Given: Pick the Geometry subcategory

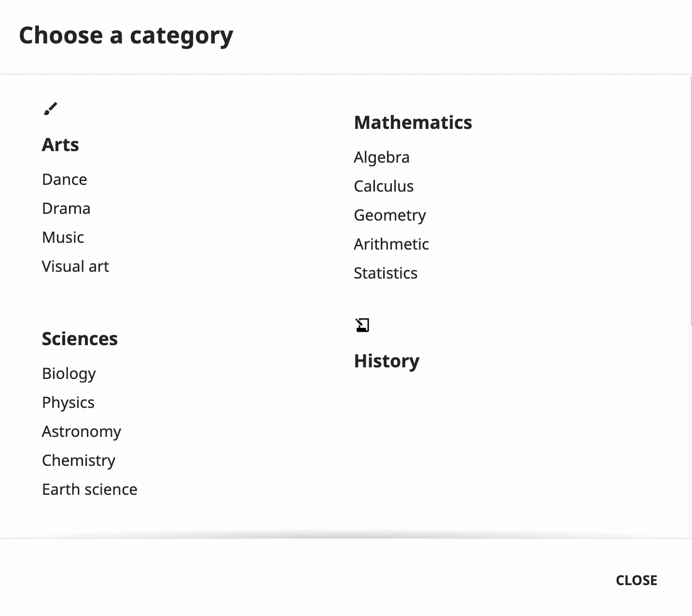Looking at the screenshot, I should pos(390,215).
